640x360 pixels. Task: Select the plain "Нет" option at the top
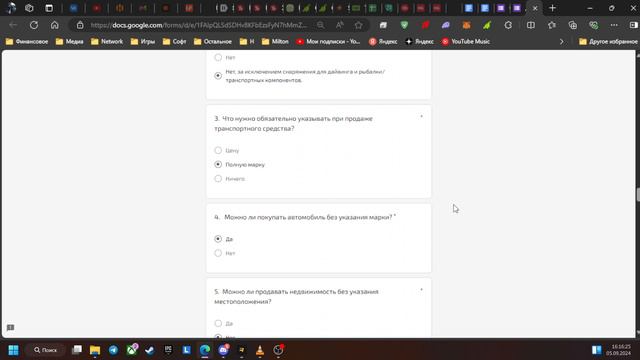click(x=218, y=57)
